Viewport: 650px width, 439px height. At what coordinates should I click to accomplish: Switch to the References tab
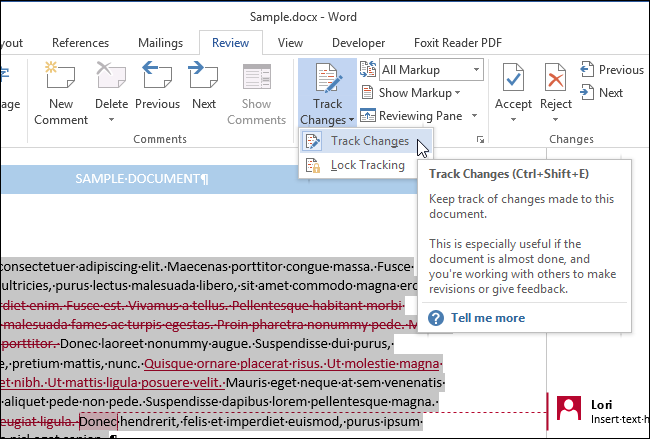click(80, 43)
